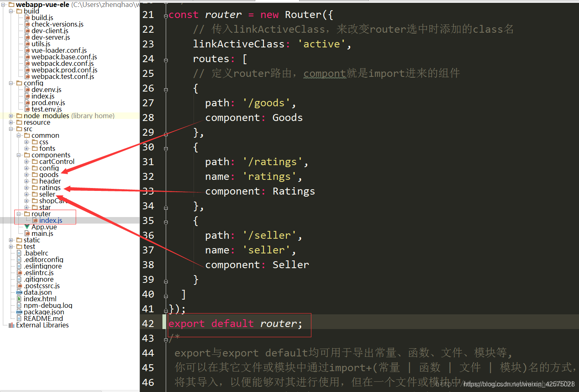
Task: Fold the goods route object at line 26
Action: tap(166, 90)
